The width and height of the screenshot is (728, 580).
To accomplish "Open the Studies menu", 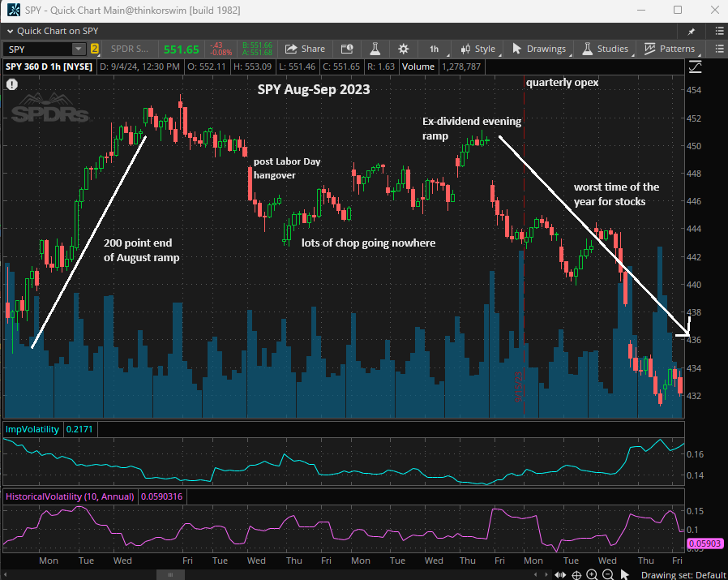I will click(606, 49).
